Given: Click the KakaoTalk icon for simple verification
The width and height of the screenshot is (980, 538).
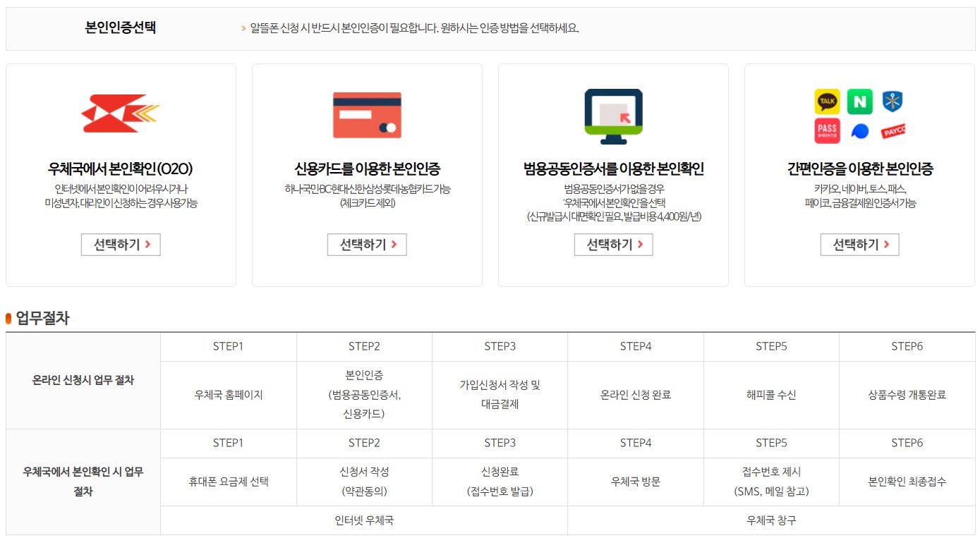Looking at the screenshot, I should [826, 103].
